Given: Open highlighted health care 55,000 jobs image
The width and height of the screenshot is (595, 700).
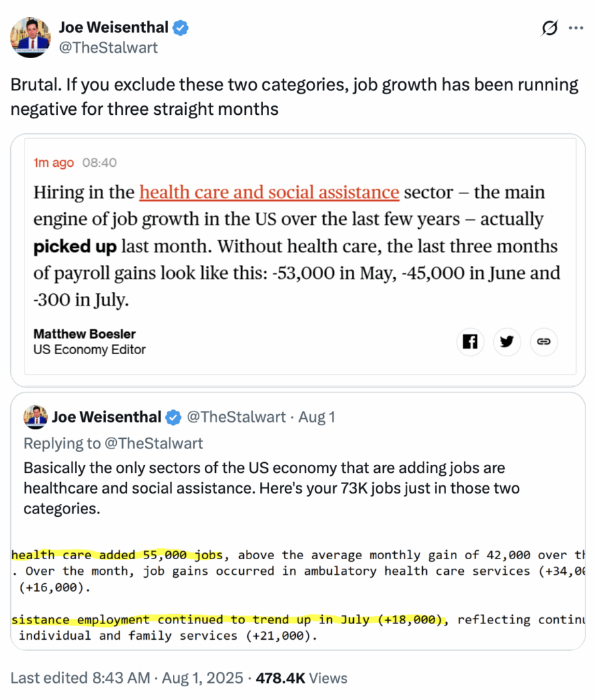Looking at the screenshot, I should (x=298, y=595).
